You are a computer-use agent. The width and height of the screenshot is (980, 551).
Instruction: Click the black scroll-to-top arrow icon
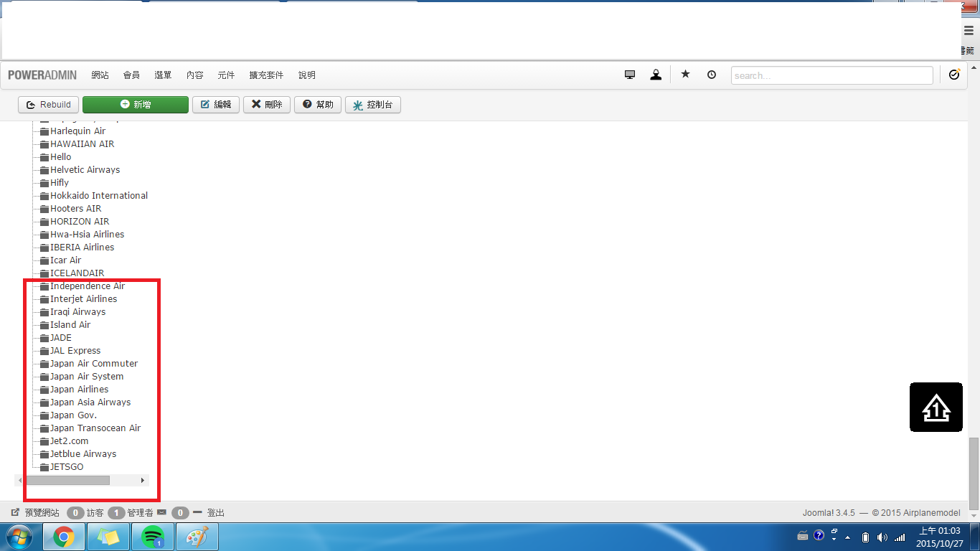[936, 408]
